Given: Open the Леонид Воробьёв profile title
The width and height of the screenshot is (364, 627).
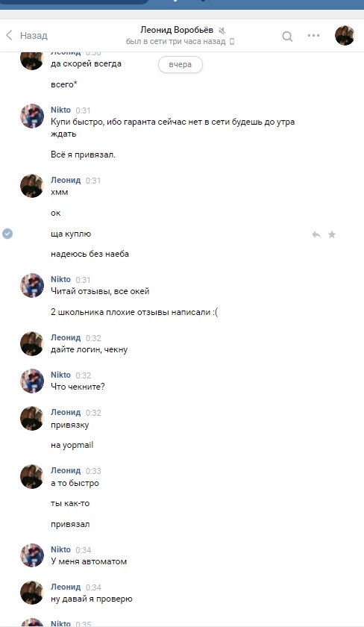Looking at the screenshot, I should (177, 30).
